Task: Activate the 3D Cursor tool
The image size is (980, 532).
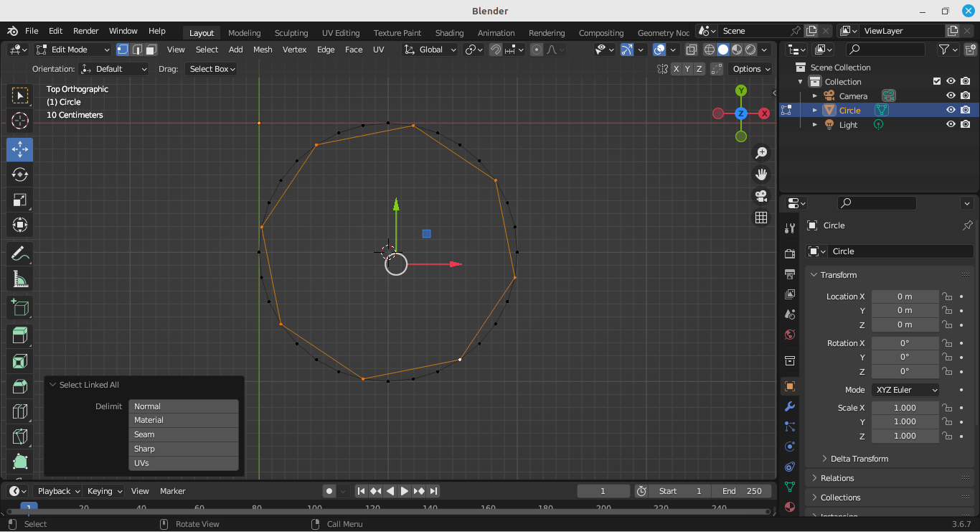Action: (20, 121)
